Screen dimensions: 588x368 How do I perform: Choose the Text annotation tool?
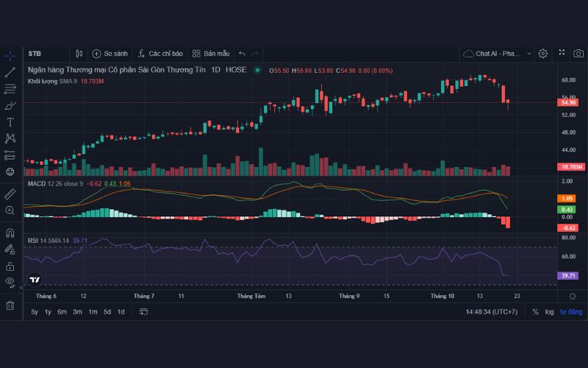(10, 122)
